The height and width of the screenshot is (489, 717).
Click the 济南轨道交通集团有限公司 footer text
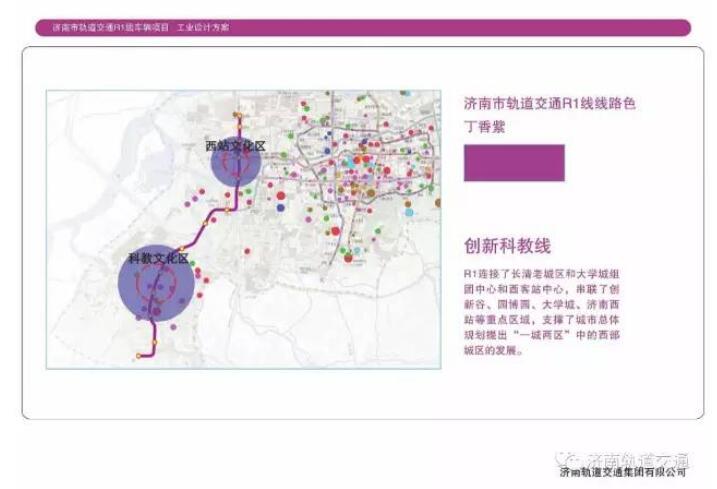[623, 472]
